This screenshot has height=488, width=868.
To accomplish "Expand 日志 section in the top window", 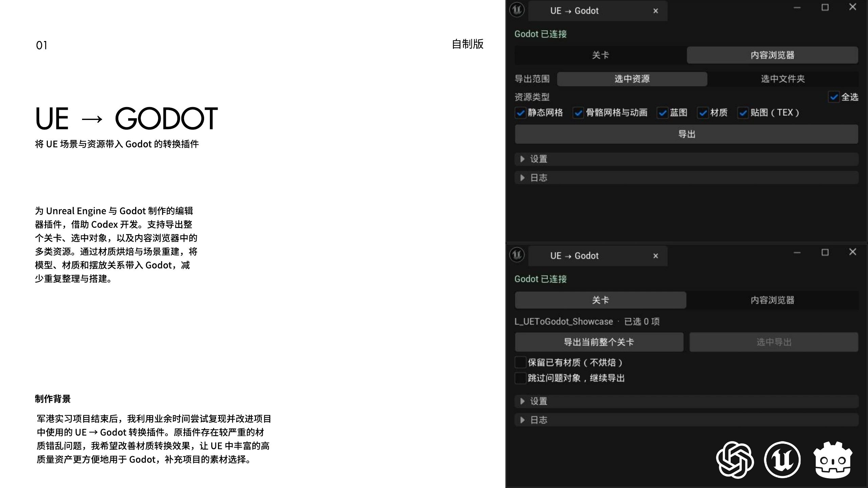I will click(687, 178).
